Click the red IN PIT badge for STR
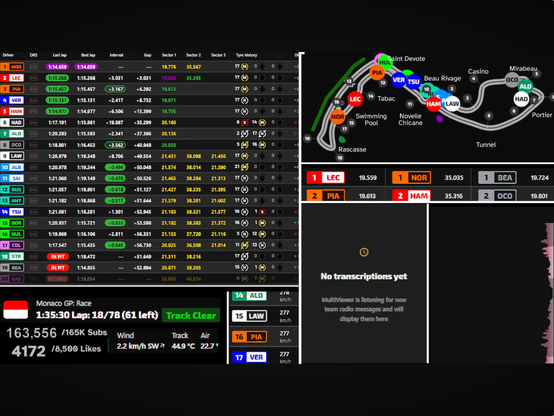 pos(58,257)
